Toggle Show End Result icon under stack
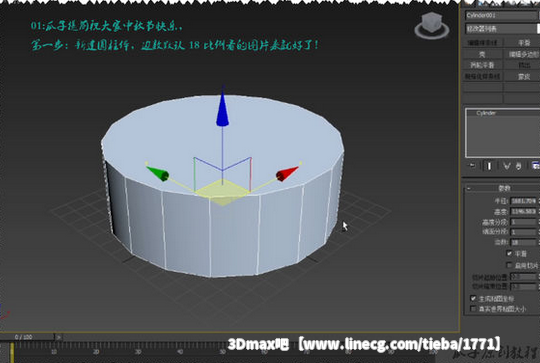 (489, 166)
